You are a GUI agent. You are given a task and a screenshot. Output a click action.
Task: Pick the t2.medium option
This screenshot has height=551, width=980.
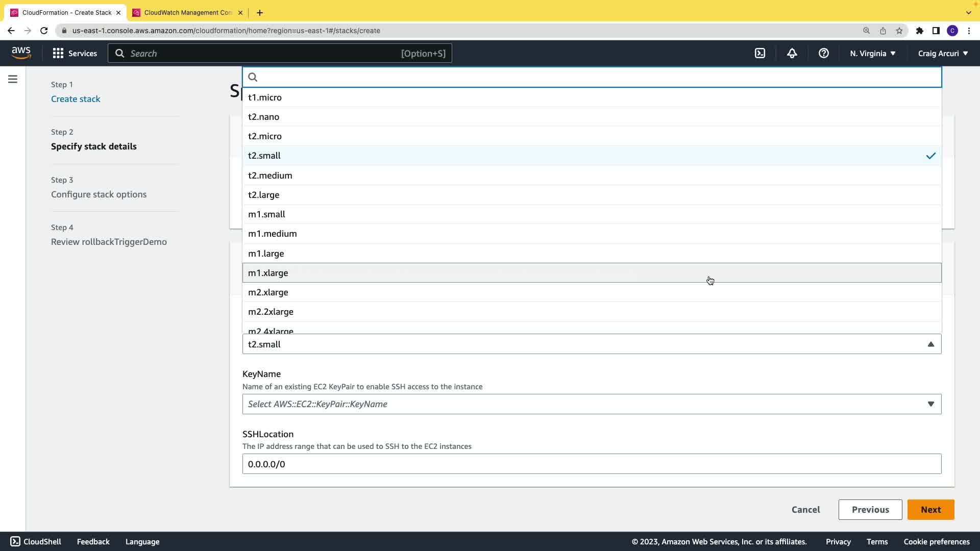coord(270,176)
